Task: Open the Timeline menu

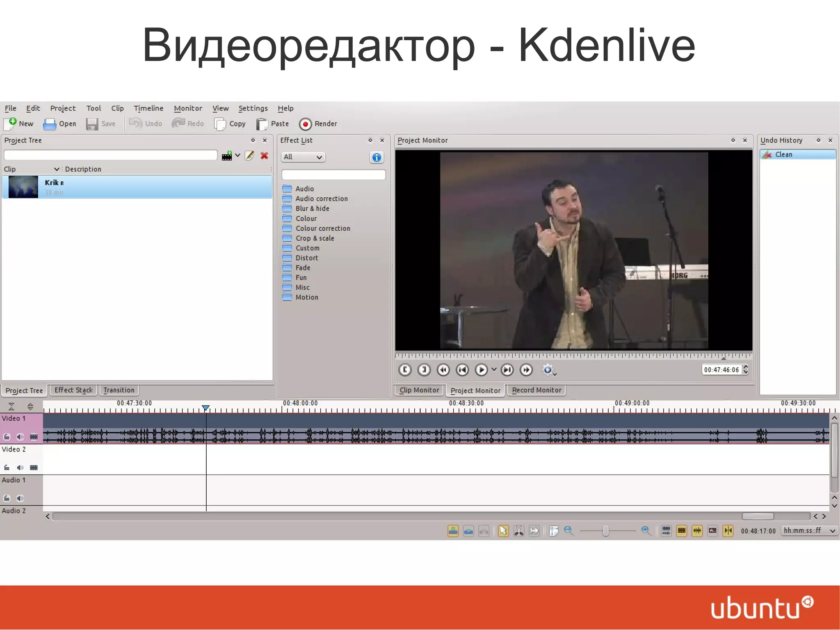Action: 148,108
